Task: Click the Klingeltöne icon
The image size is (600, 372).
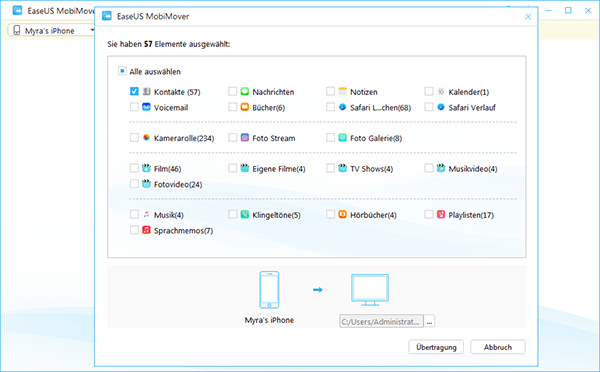Action: click(245, 215)
